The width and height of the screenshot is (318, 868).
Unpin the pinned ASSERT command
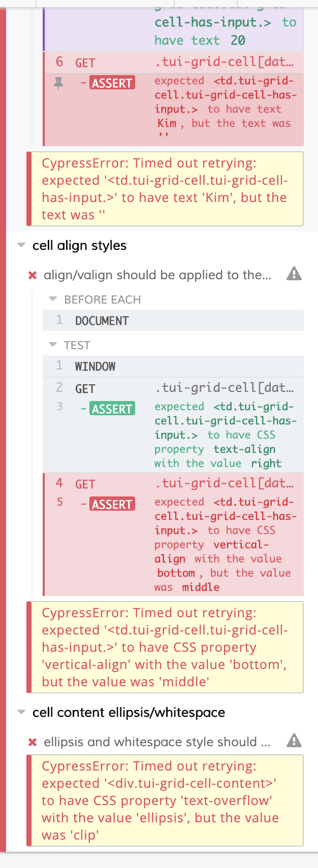(x=59, y=82)
